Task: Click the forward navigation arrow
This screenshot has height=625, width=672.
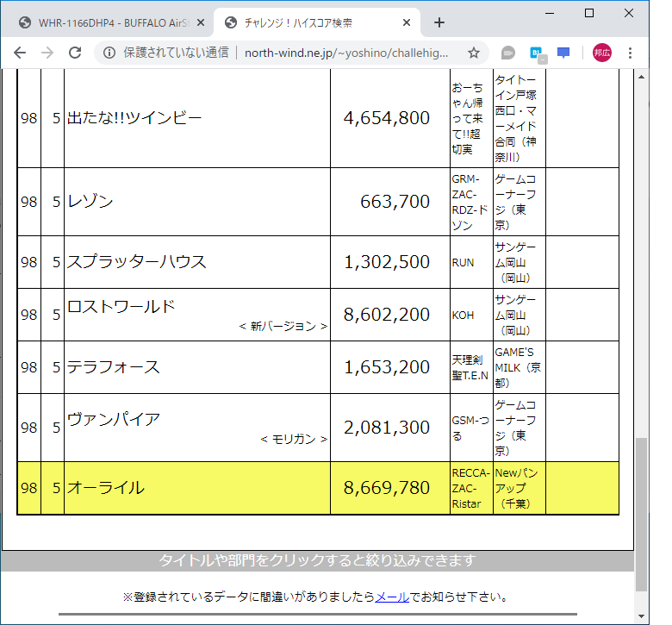Action: [x=47, y=53]
